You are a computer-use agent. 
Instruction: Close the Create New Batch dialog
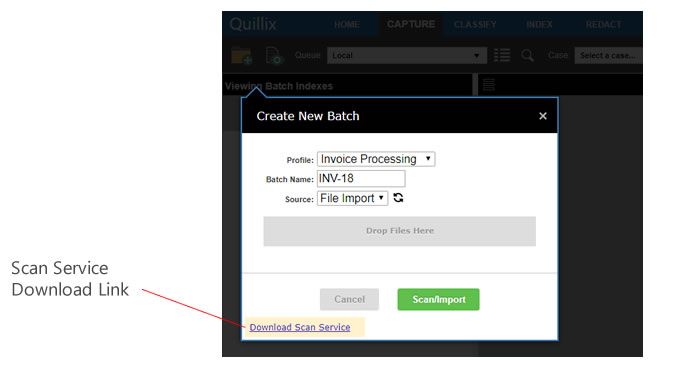click(x=543, y=116)
